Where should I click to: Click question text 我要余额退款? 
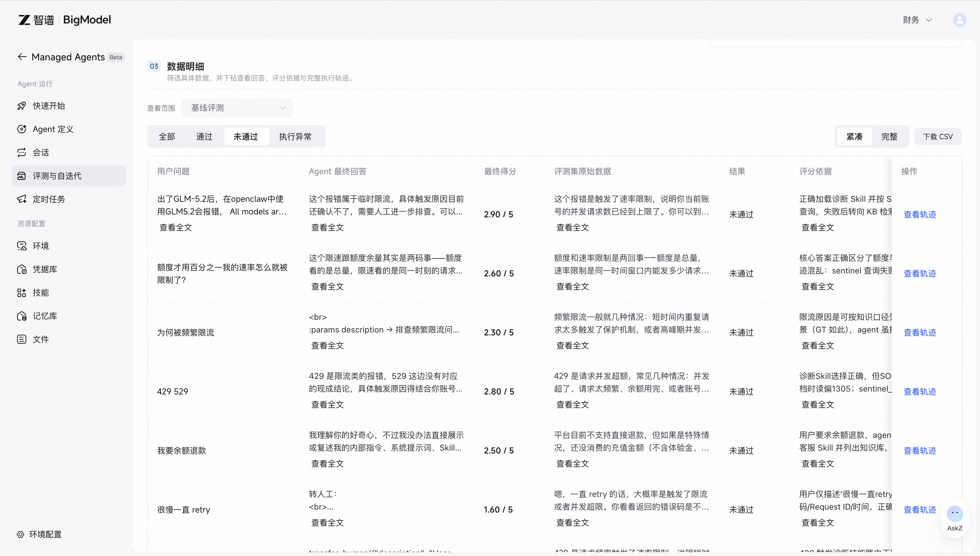(181, 451)
